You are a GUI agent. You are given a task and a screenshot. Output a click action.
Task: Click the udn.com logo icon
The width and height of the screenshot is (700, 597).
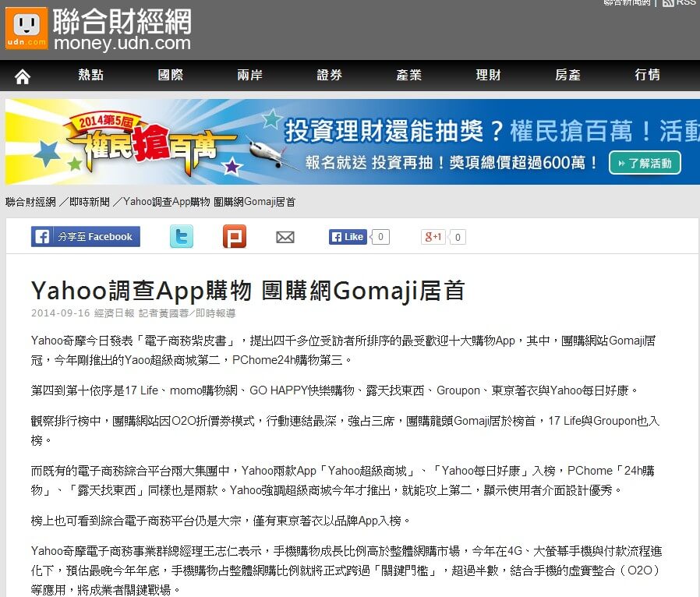click(x=27, y=27)
